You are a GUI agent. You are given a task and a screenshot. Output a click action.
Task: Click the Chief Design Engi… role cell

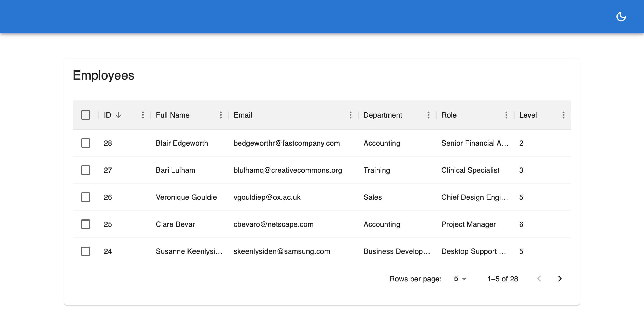point(475,197)
